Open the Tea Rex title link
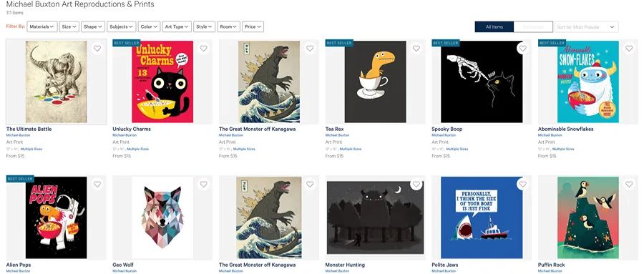The image size is (644, 274). 334,129
